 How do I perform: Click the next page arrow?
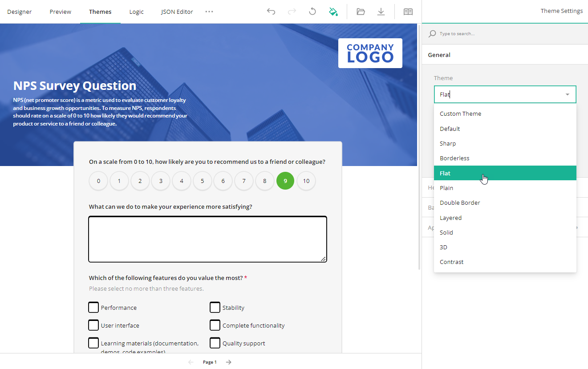pos(228,362)
